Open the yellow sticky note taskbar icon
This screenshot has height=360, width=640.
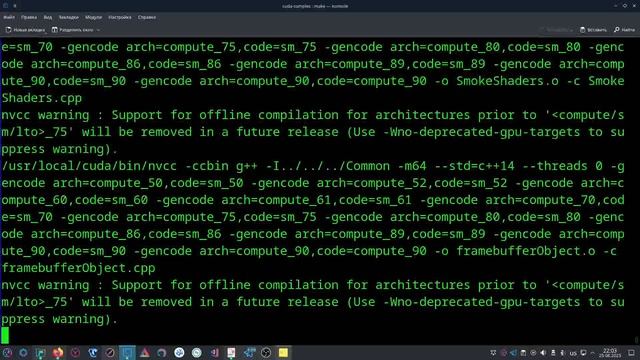(283, 353)
